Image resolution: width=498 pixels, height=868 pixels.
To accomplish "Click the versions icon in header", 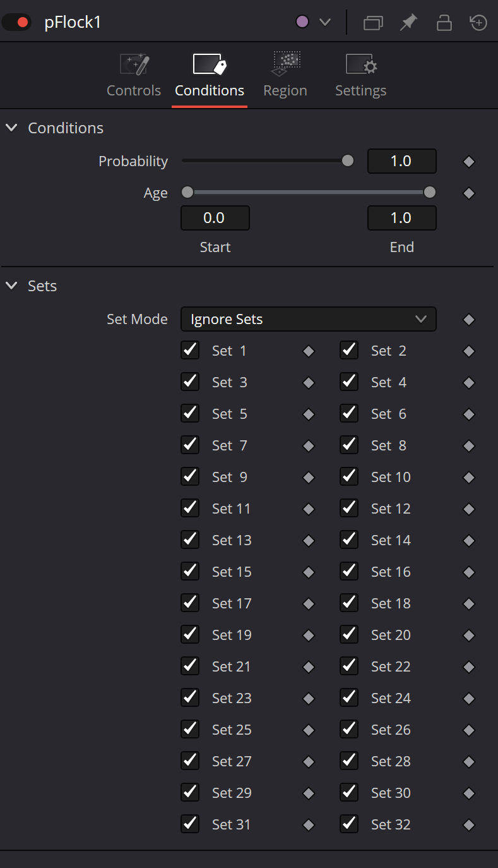I will pyautogui.click(x=373, y=23).
